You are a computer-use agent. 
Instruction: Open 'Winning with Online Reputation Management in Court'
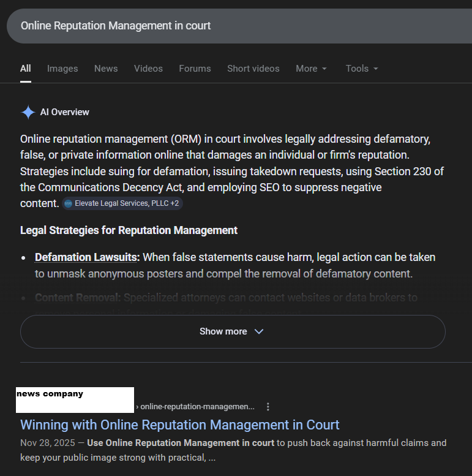179,425
